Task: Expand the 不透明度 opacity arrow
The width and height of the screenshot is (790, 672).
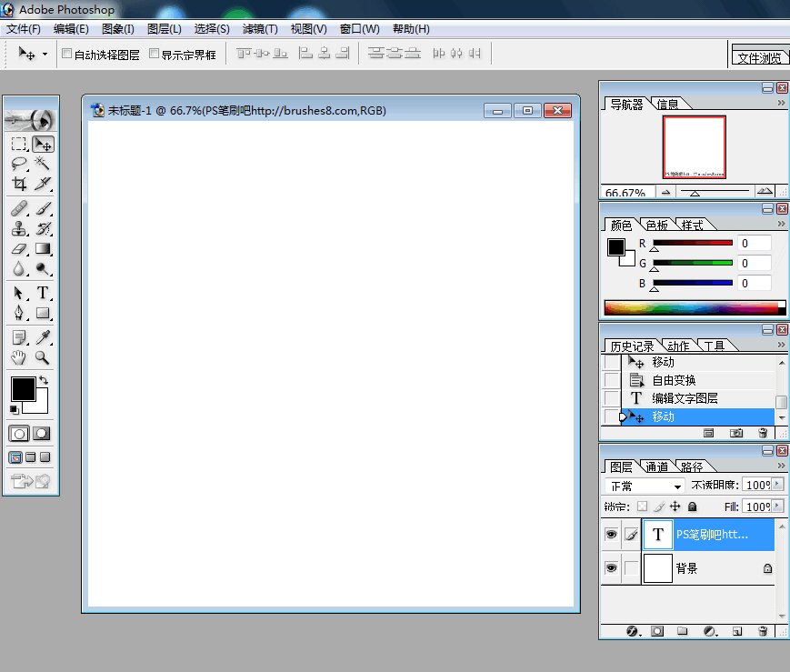Action: tap(777, 486)
